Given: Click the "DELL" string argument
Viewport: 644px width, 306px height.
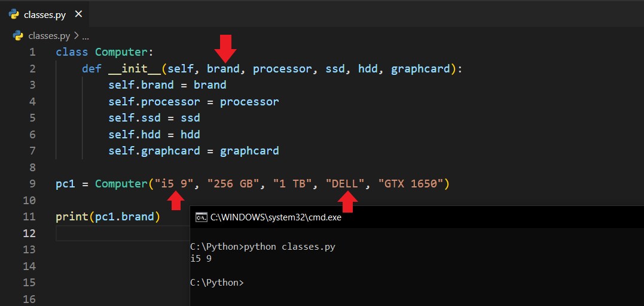Looking at the screenshot, I should (x=344, y=184).
